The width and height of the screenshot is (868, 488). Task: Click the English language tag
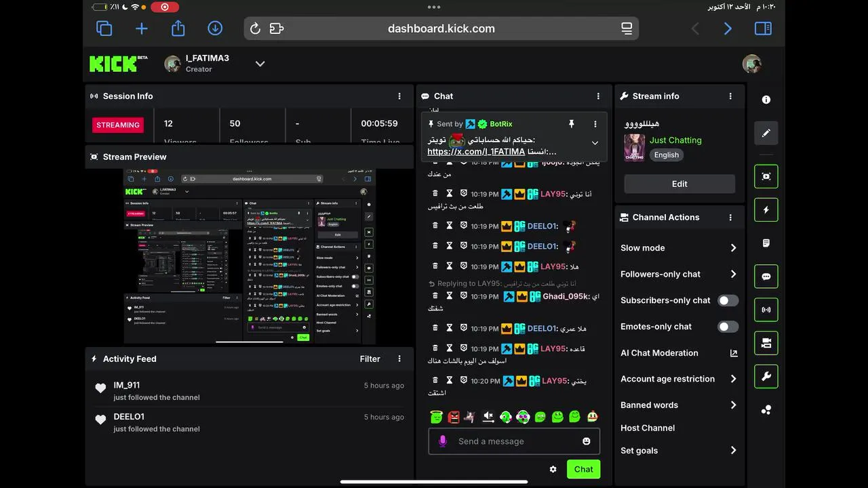666,155
